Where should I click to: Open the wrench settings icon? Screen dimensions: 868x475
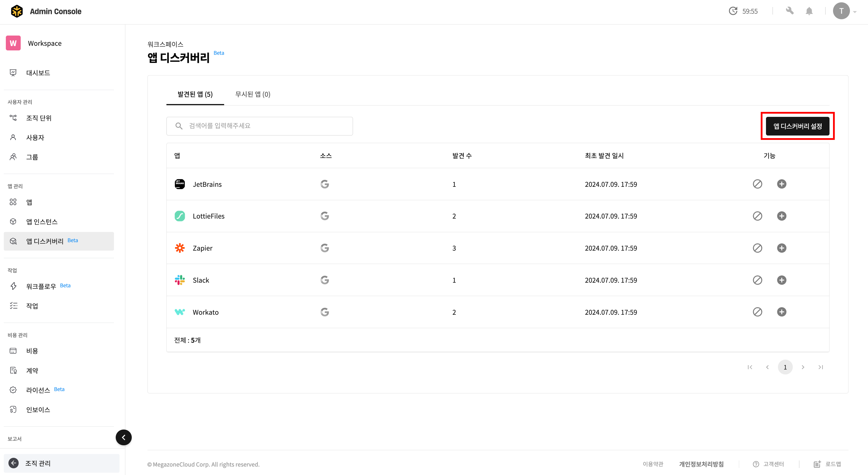tap(790, 11)
